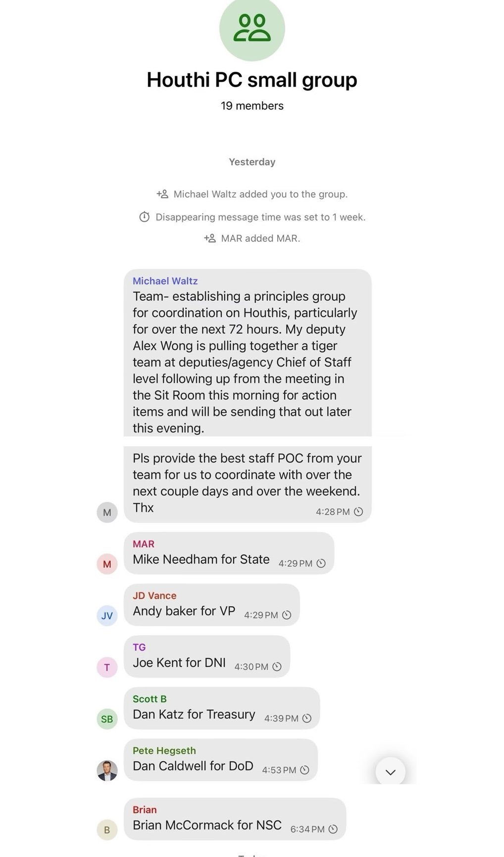This screenshot has width=504, height=857.
Task: Select the Pete Hegseth sender name
Action: pos(164,750)
